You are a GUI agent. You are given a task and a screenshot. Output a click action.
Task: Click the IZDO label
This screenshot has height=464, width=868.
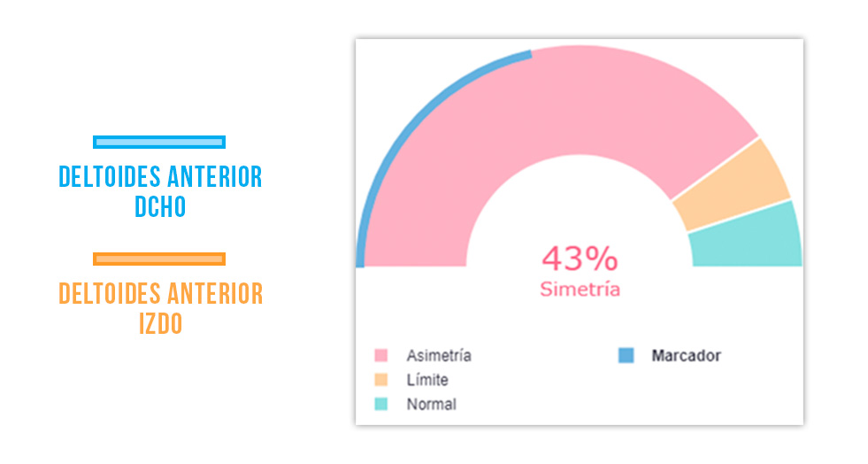pyautogui.click(x=159, y=324)
